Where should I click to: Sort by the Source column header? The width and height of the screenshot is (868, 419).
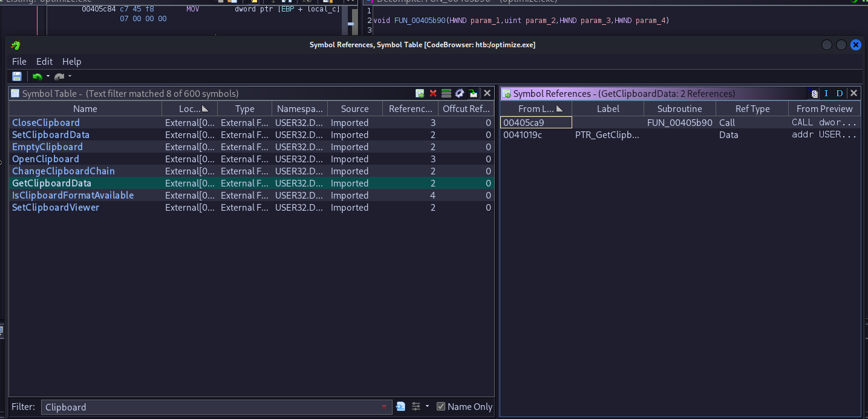tap(355, 109)
